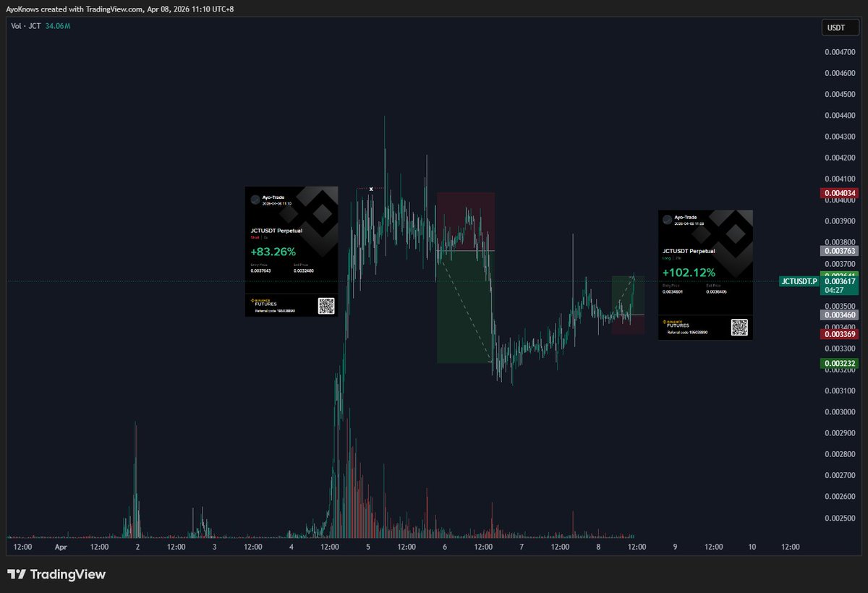
Task: Click the JCTUSDT.P symbol price tag
Action: [799, 281]
